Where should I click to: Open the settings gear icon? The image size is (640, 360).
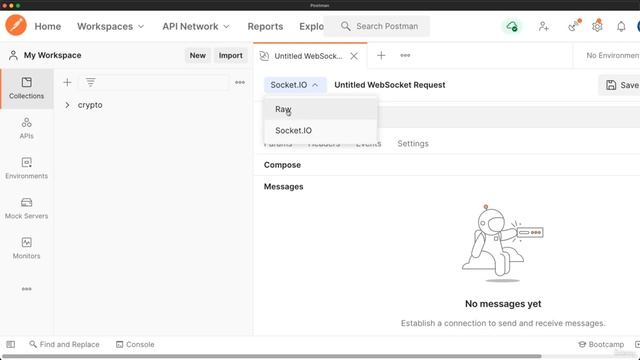click(x=597, y=27)
